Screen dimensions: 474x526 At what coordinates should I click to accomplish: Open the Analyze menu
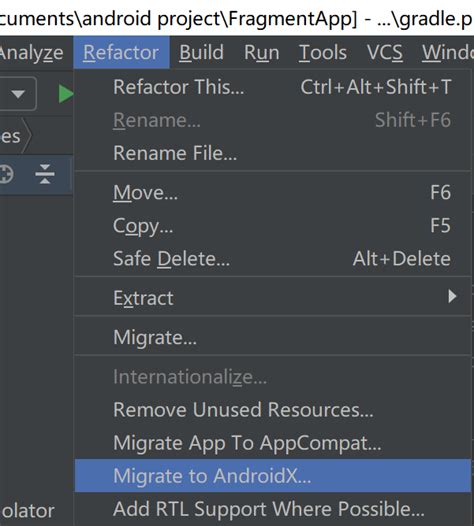pos(32,53)
